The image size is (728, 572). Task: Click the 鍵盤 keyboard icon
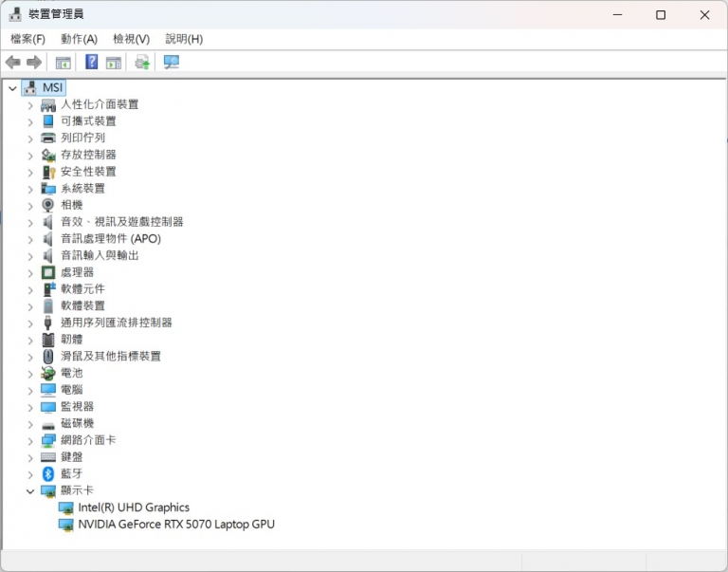48,457
